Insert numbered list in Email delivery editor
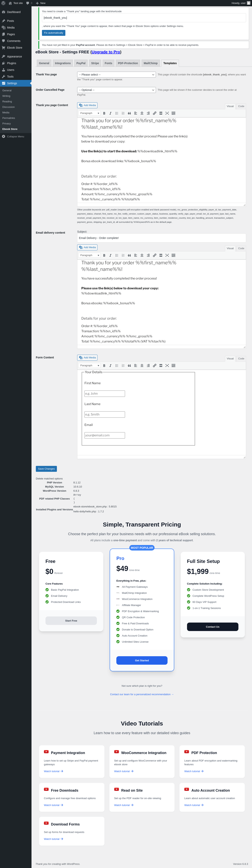The image size is (252, 868). pyautogui.click(x=123, y=255)
